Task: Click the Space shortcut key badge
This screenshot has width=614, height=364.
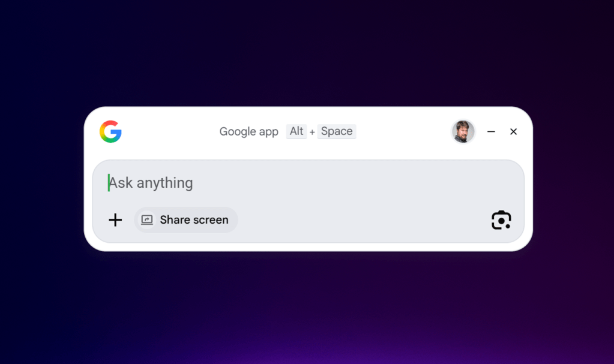Action: [x=336, y=131]
